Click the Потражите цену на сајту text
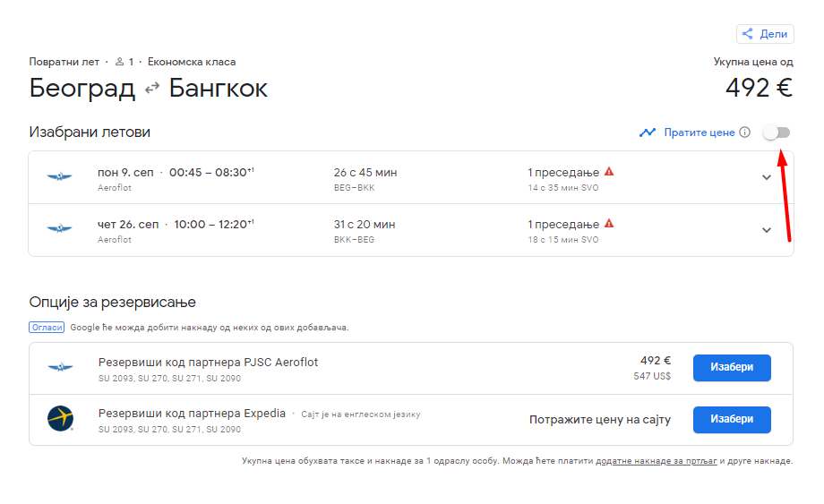This screenshot has height=504, width=824. point(599,420)
